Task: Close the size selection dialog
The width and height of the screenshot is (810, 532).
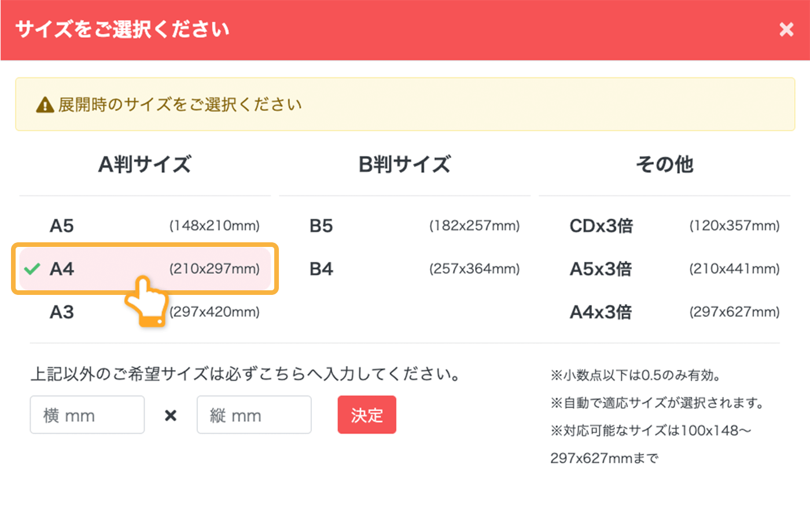Action: coord(786,29)
